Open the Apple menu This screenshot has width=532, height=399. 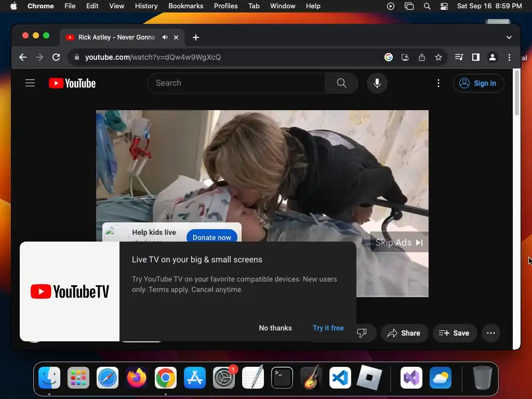click(x=14, y=6)
